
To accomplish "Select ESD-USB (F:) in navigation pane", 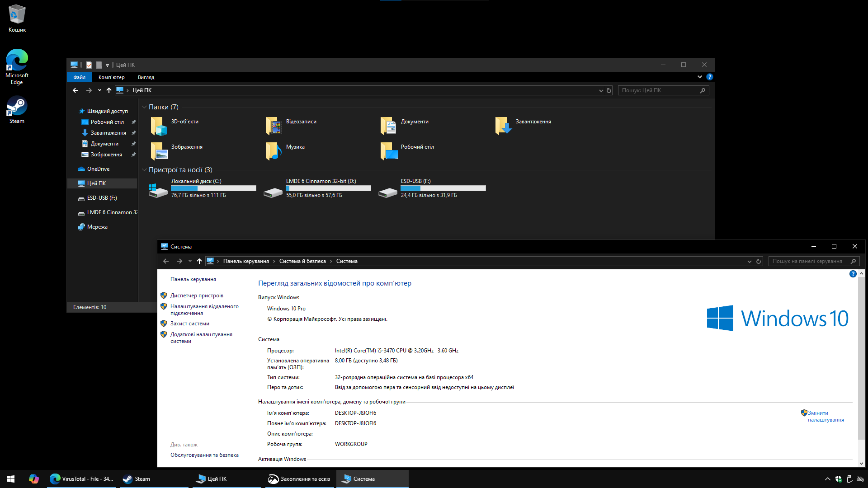I will [x=102, y=198].
